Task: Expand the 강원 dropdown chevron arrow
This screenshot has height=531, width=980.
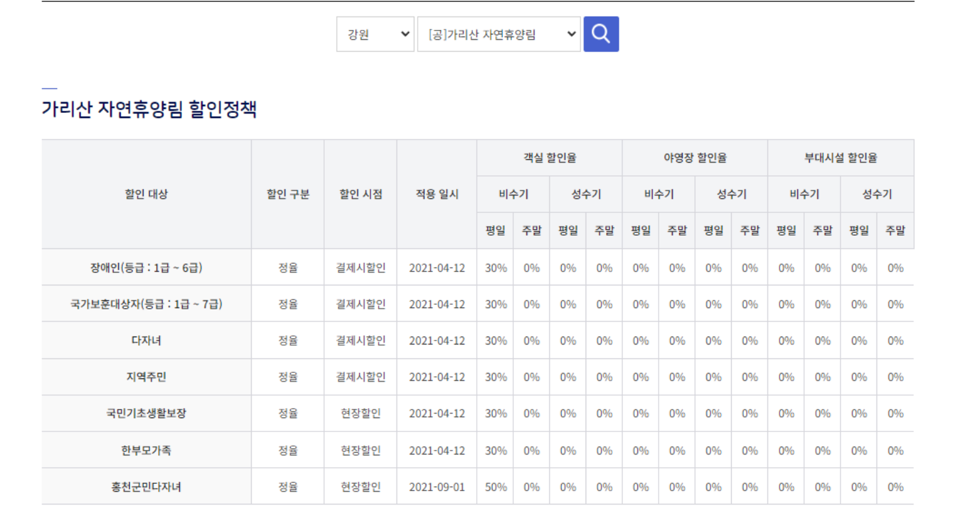Action: (x=406, y=33)
